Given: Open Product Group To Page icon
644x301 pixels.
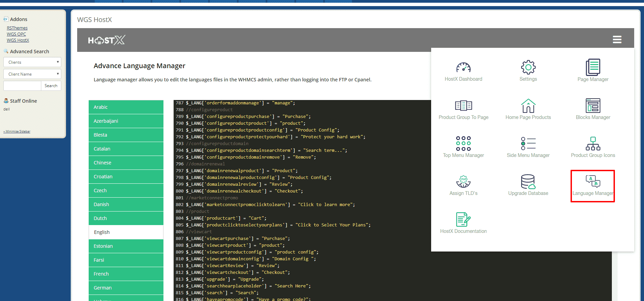Looking at the screenshot, I should click(x=463, y=106).
